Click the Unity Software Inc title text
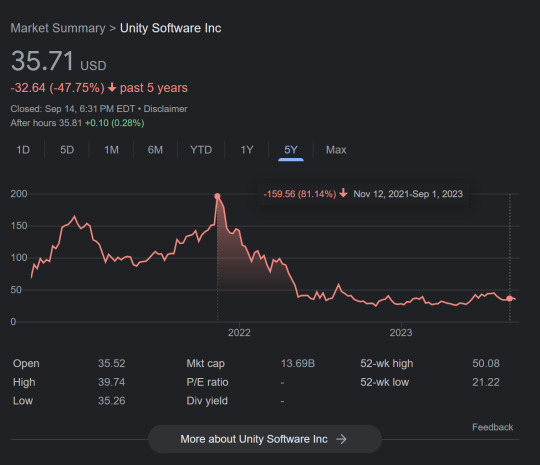This screenshot has width=540, height=465. (170, 28)
